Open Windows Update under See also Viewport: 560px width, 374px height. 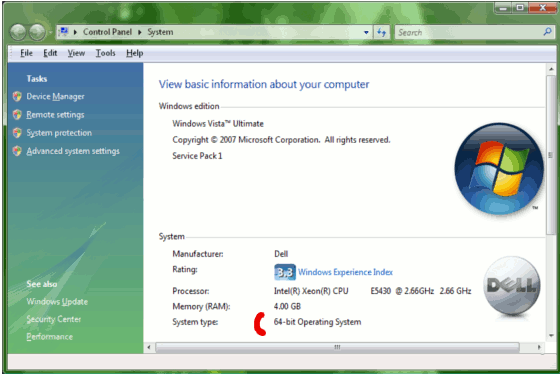[x=57, y=301]
